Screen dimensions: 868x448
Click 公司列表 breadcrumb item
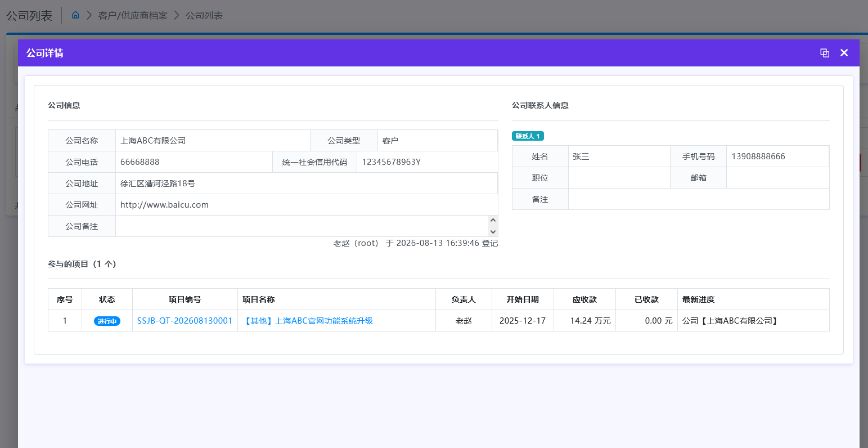pos(204,15)
